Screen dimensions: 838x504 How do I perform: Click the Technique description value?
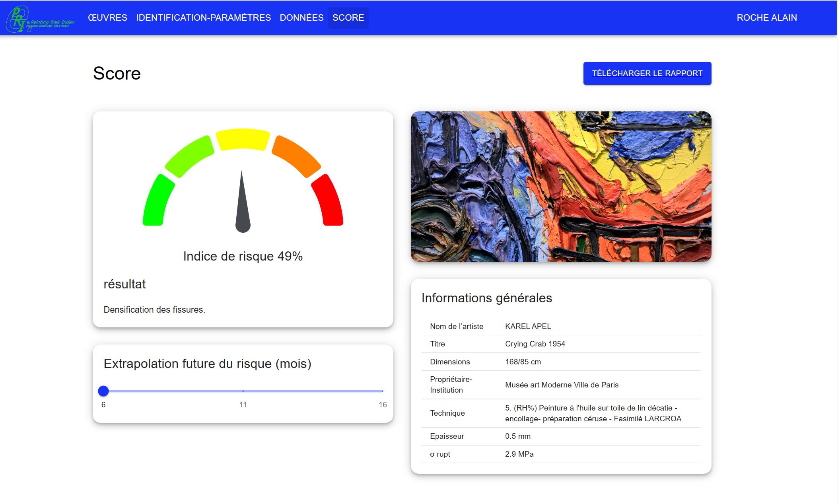coord(593,413)
